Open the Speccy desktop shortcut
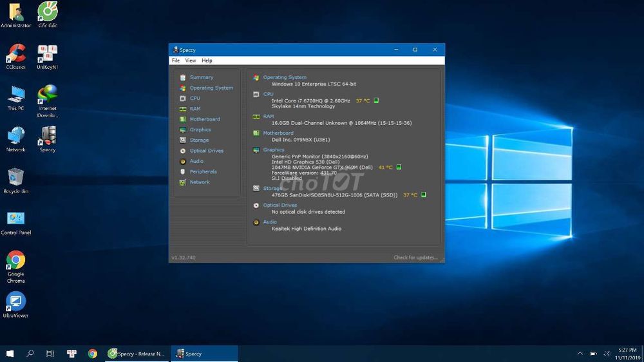644x362 pixels. [x=48, y=140]
